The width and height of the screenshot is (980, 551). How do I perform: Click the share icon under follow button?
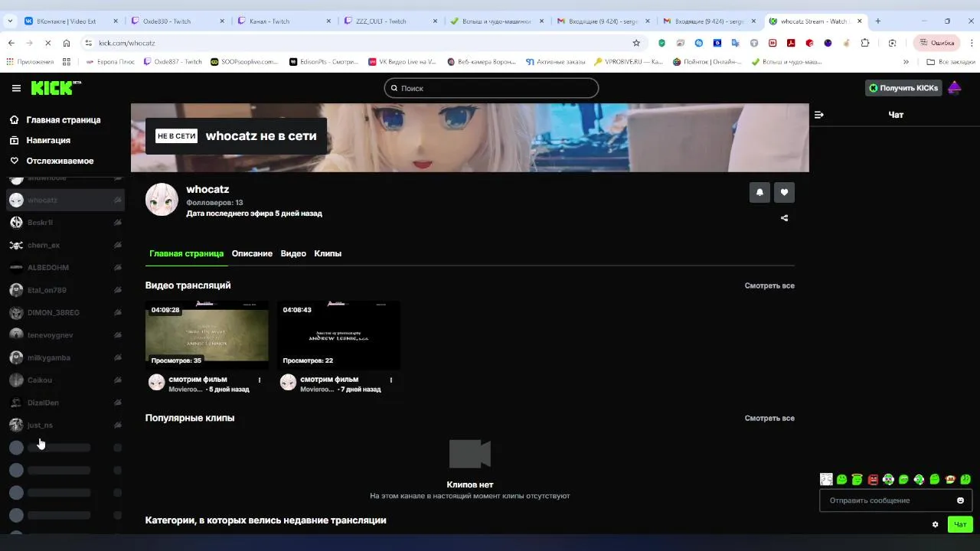[784, 218]
